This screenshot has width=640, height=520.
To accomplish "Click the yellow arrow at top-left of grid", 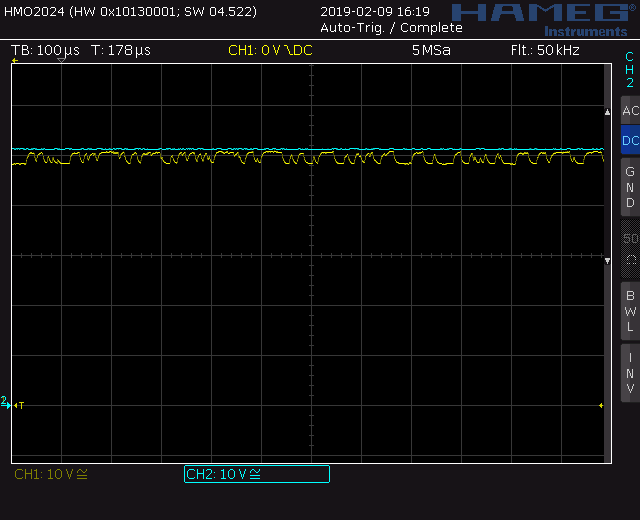I will [x=15, y=60].
